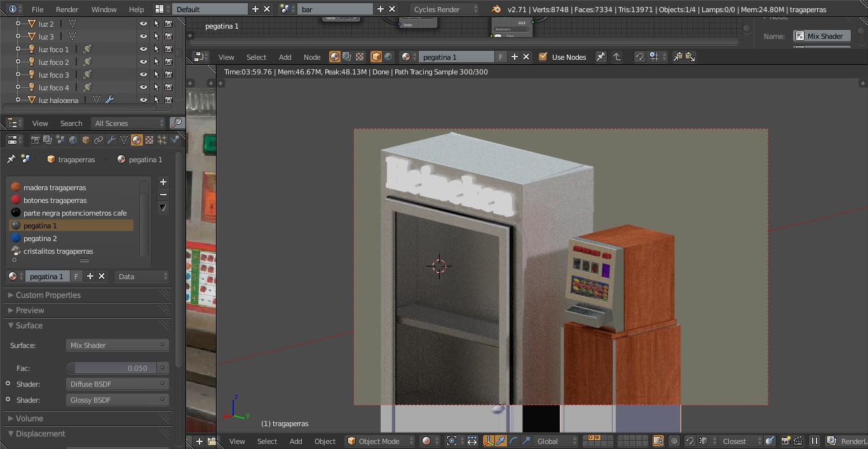This screenshot has height=449, width=868.
Task: Open outliner search magnifier filter
Action: pos(177,123)
